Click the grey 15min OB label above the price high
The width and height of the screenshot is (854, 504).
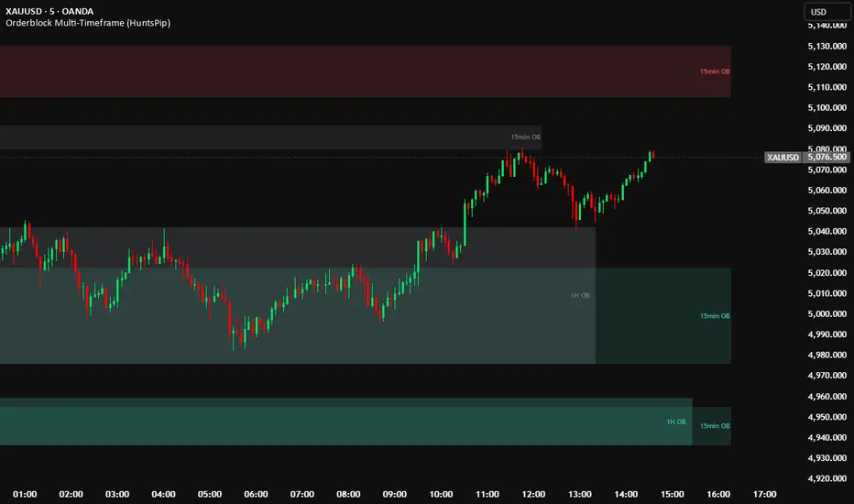click(525, 137)
